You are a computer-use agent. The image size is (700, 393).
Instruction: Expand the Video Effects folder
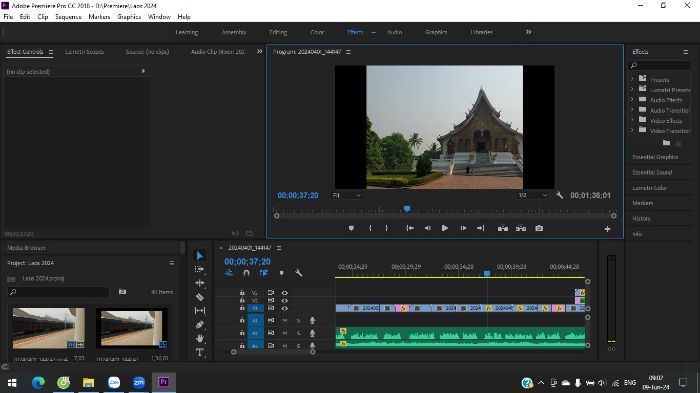632,120
